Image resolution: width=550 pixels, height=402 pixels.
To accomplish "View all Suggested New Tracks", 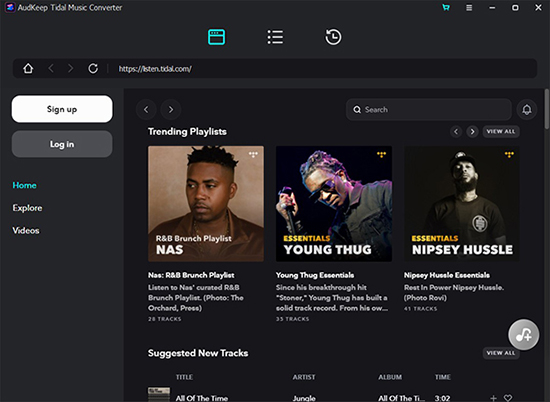I will [501, 353].
